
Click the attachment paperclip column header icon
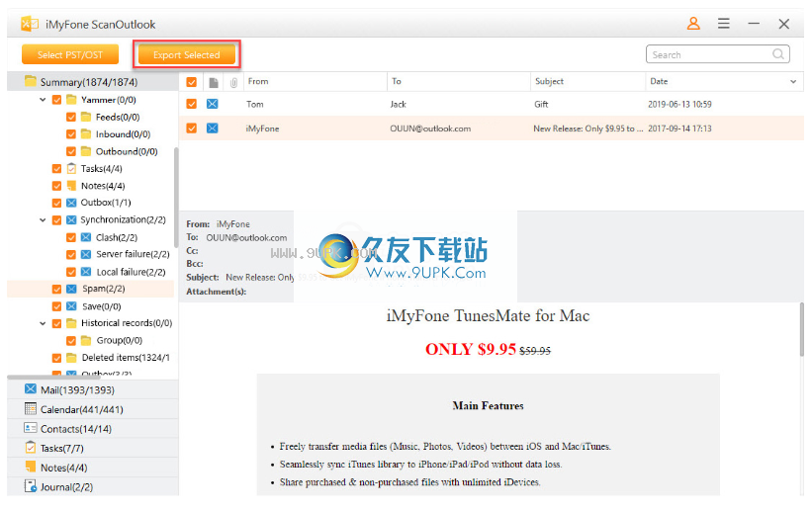point(233,82)
